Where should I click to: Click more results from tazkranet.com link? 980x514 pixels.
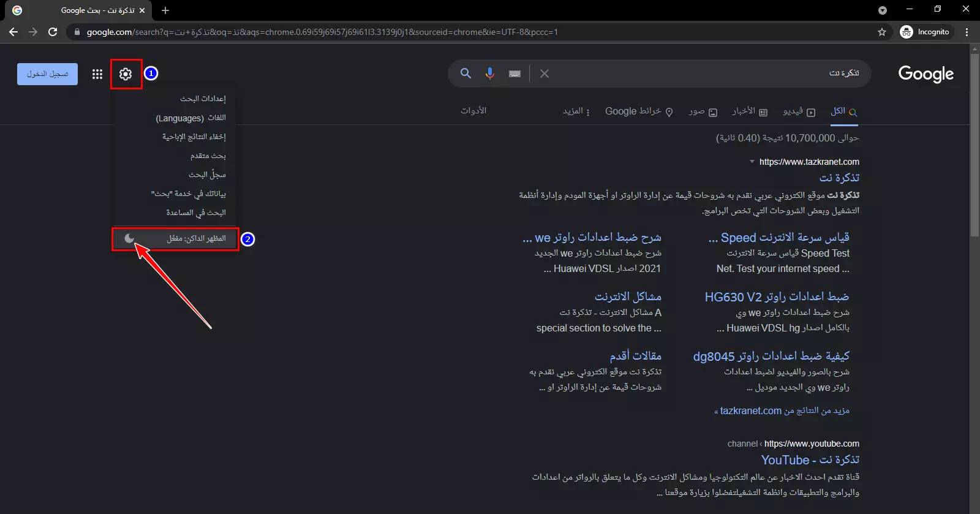click(x=782, y=410)
